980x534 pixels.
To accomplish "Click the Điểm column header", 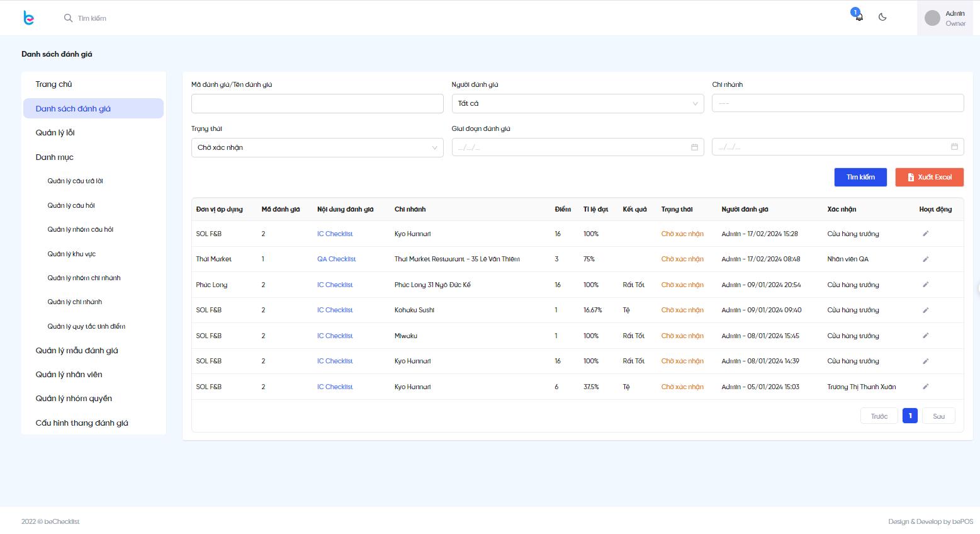I will [563, 209].
